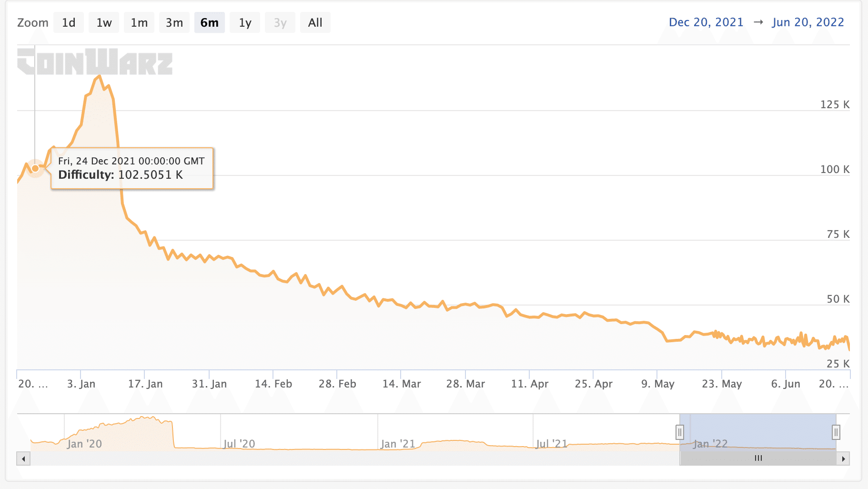The width and height of the screenshot is (868, 489).
Task: Click the highlighted 24 Dec 2021 data point
Action: [35, 168]
